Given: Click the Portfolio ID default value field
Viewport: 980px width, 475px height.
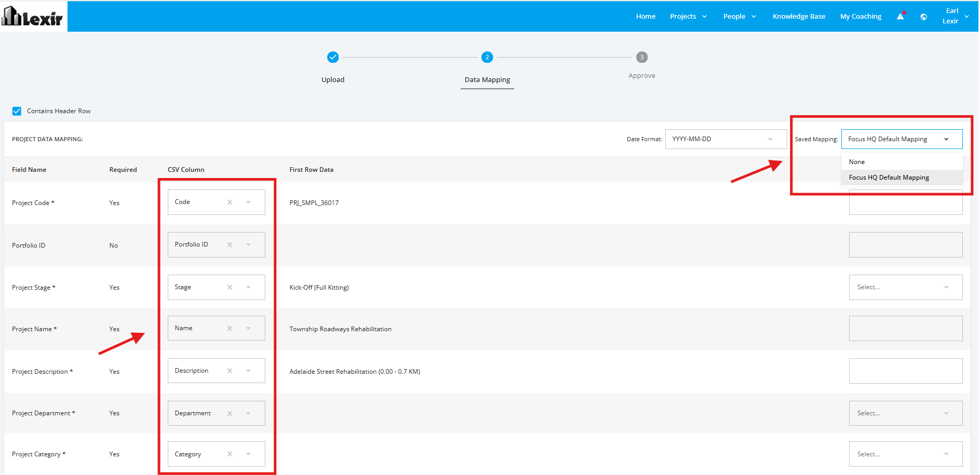Looking at the screenshot, I should coord(906,245).
